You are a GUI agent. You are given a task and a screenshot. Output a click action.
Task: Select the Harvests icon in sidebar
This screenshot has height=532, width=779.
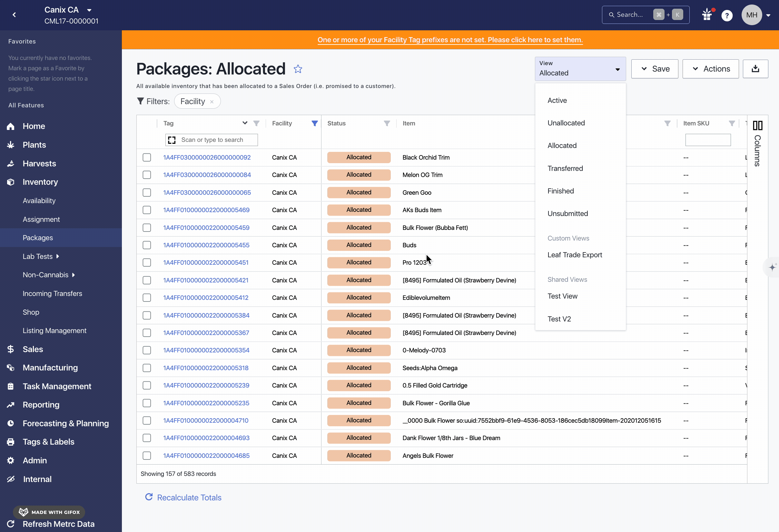click(x=11, y=163)
